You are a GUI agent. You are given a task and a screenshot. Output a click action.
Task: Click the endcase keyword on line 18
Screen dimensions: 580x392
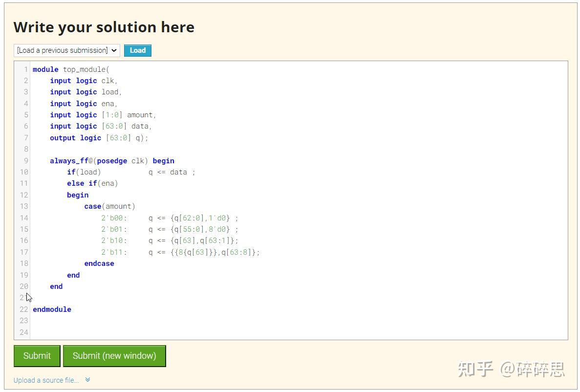tap(99, 263)
